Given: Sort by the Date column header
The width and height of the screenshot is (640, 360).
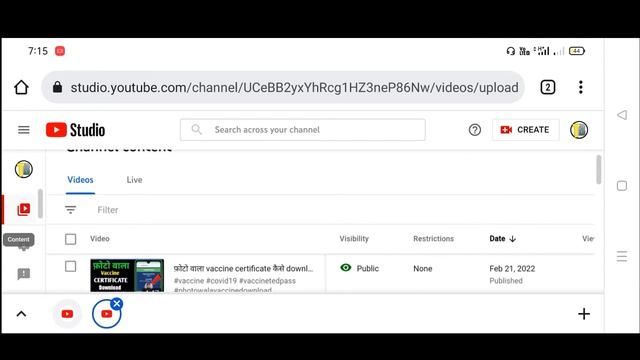Looking at the screenshot, I should 502,239.
